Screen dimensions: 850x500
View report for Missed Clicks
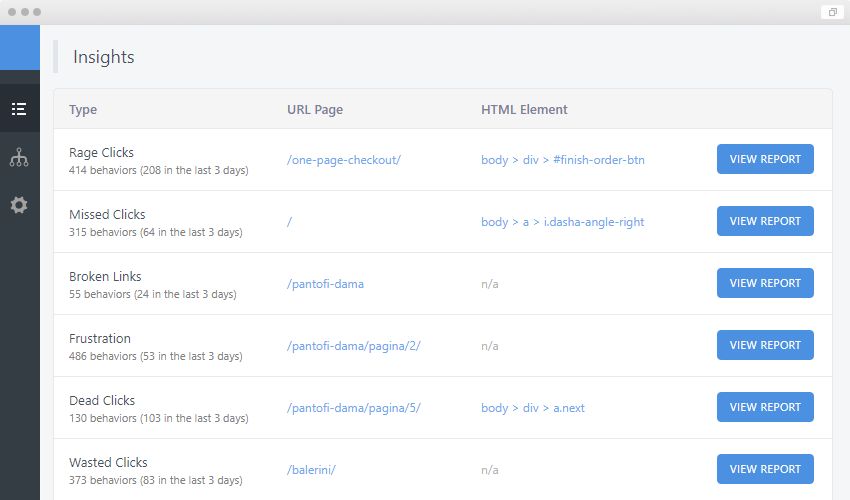click(765, 221)
